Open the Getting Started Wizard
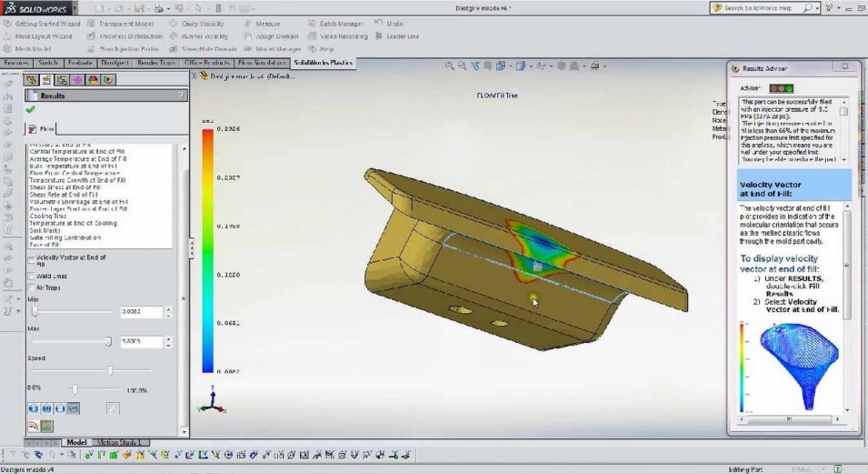This screenshot has height=474, width=868. [46, 24]
